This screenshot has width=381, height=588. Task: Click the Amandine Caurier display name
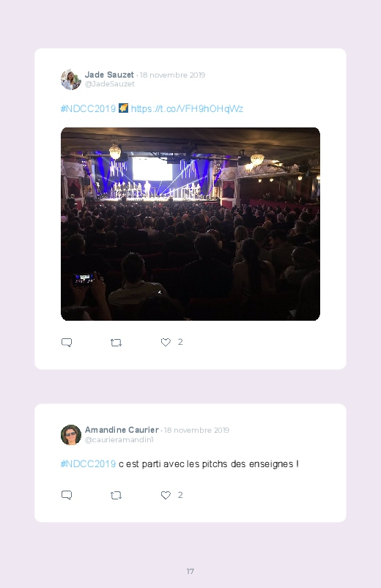[122, 430]
